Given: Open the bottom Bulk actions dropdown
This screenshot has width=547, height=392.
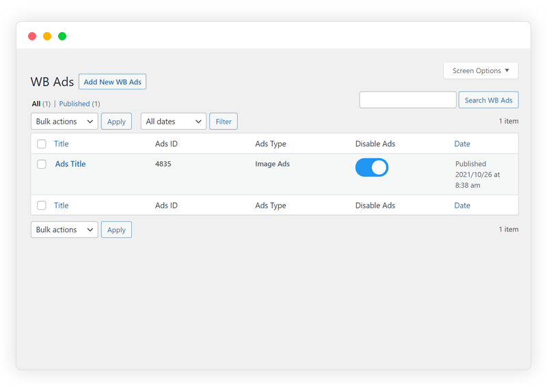Looking at the screenshot, I should [x=64, y=229].
